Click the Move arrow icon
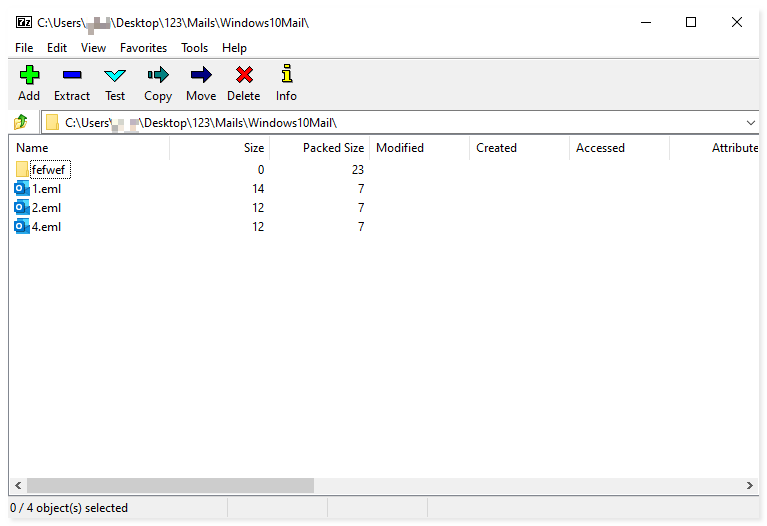The width and height of the screenshot is (767, 526). click(201, 75)
